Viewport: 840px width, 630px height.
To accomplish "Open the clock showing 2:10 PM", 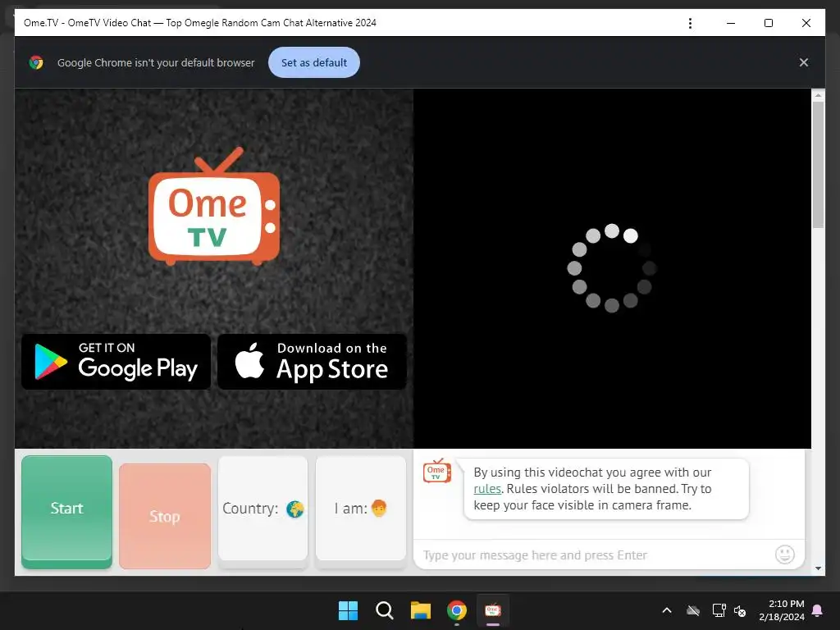I will [x=782, y=610].
